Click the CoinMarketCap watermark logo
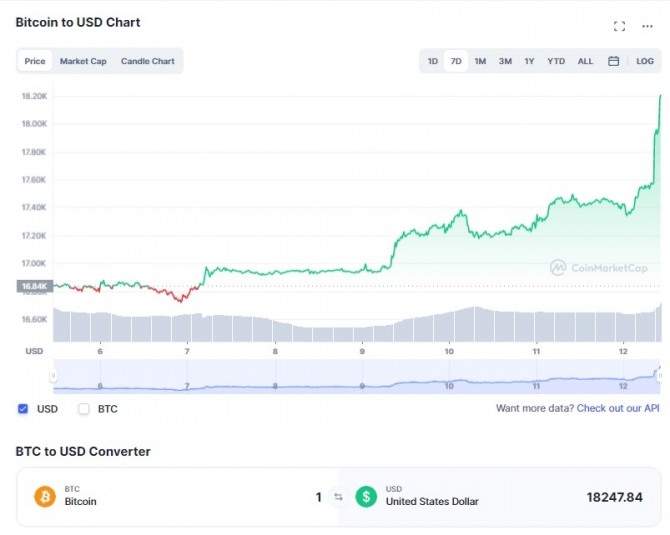Image resolution: width=670 pixels, height=535 pixels. (x=599, y=268)
